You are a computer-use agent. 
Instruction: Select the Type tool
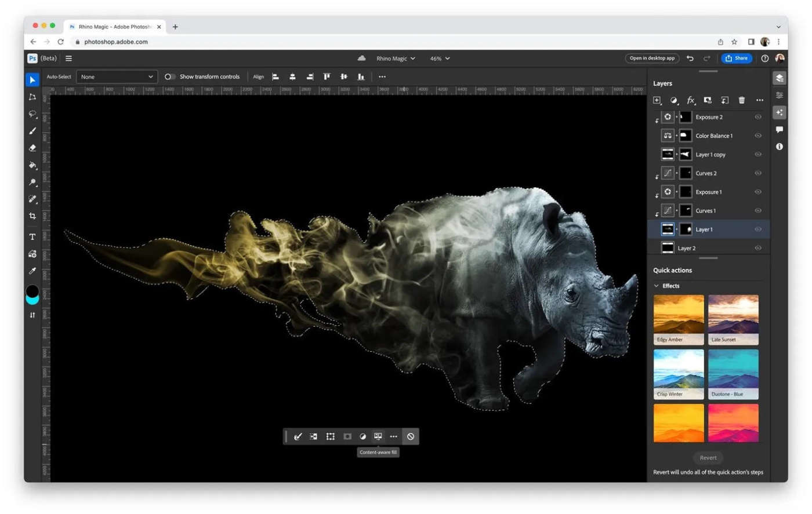pyautogui.click(x=32, y=236)
